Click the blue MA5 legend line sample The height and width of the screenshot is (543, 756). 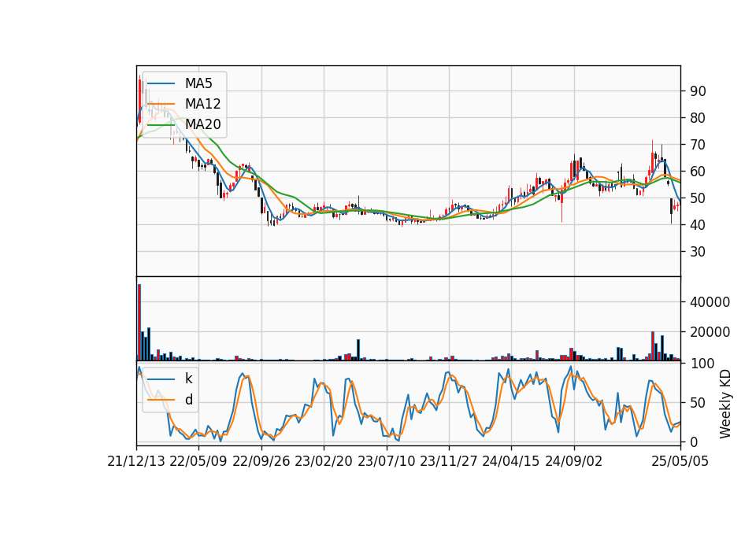161,83
